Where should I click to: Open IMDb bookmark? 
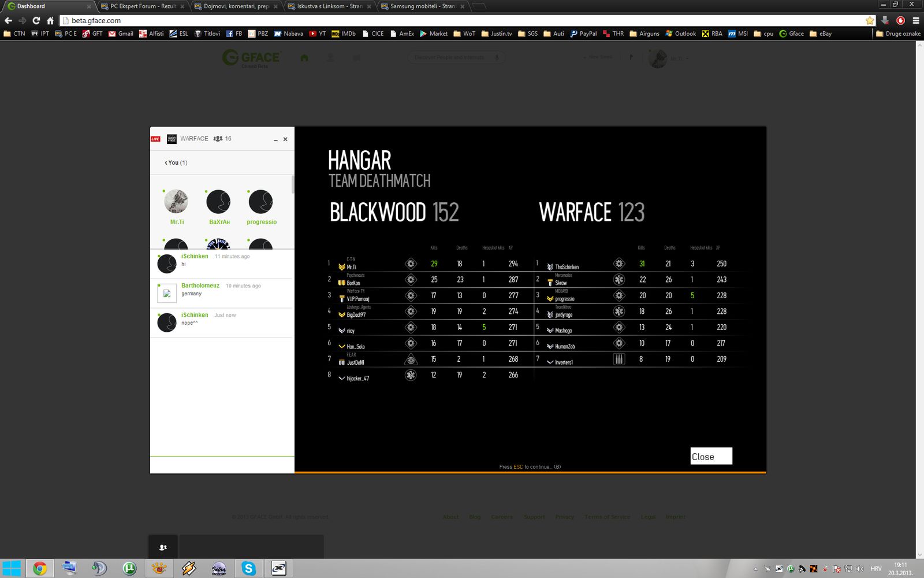tap(344, 34)
